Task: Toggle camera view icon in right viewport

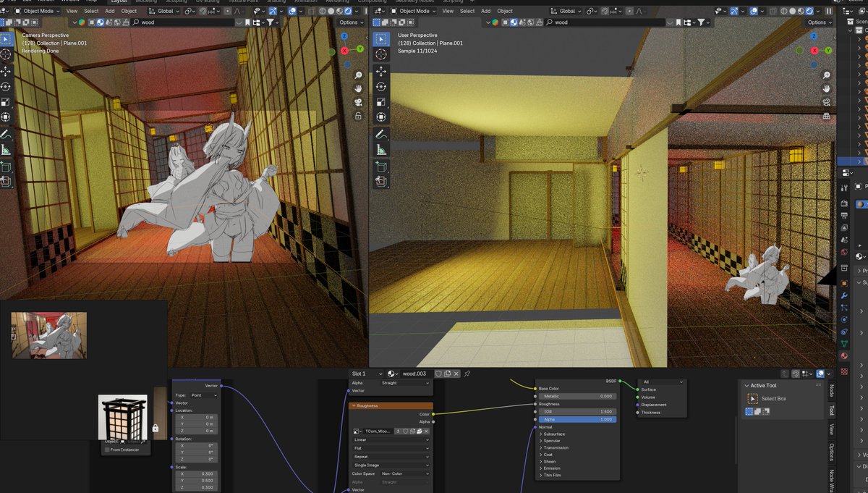Action: pos(827,102)
